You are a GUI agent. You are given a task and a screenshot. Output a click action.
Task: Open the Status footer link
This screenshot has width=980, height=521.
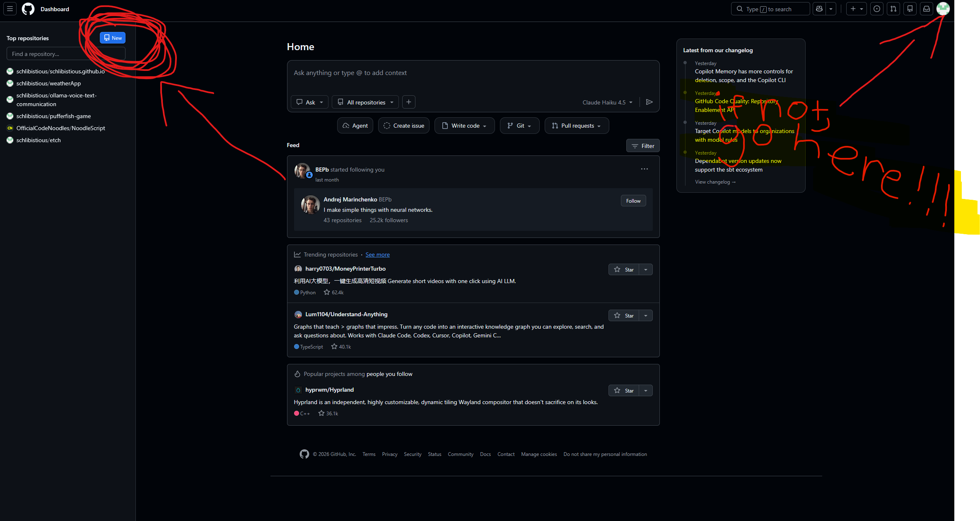(434, 454)
